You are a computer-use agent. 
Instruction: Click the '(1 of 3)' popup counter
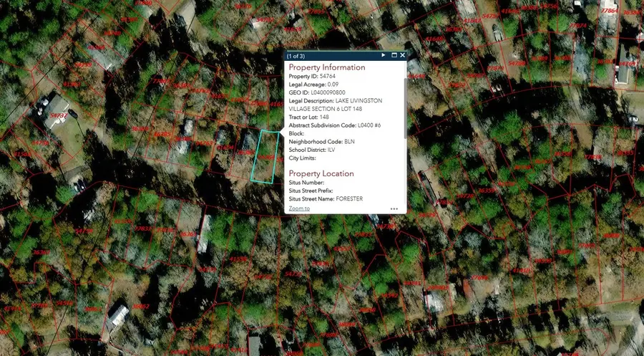tap(296, 55)
